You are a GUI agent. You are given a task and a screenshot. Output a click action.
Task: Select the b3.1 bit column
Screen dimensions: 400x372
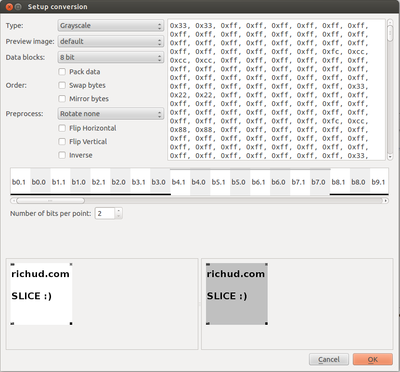pyautogui.click(x=139, y=182)
